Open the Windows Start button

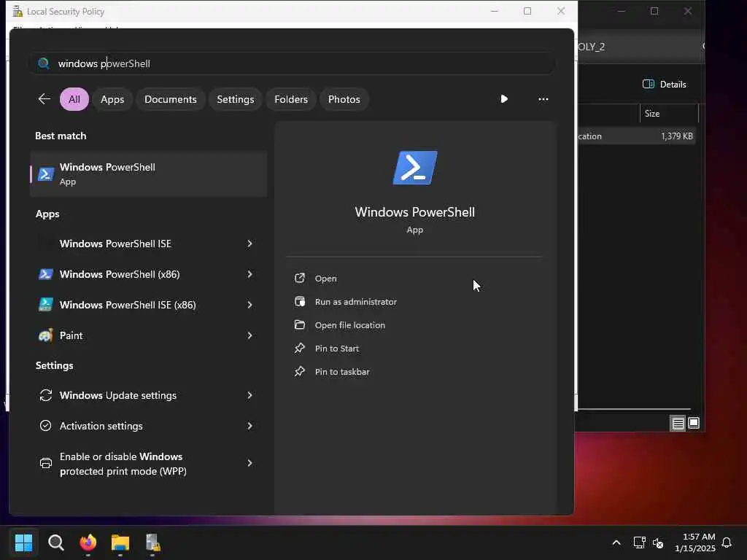[23, 542]
